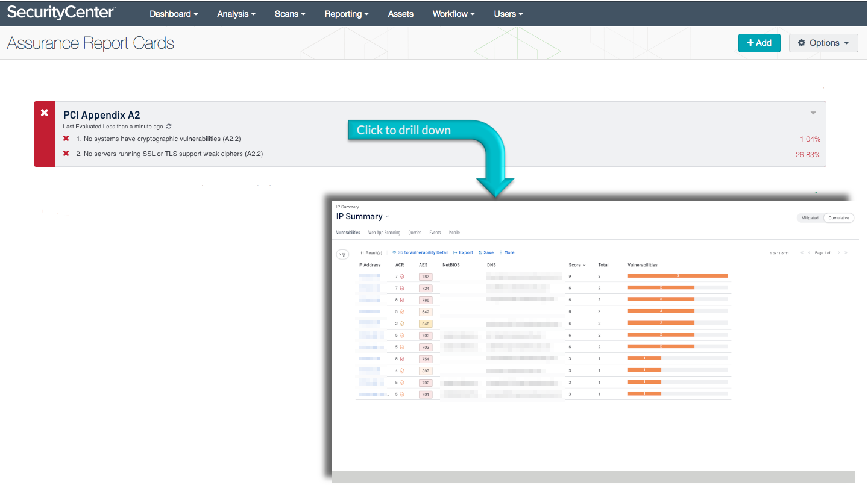Click the ACR column header
This screenshot has width=868, height=494.
coord(400,265)
